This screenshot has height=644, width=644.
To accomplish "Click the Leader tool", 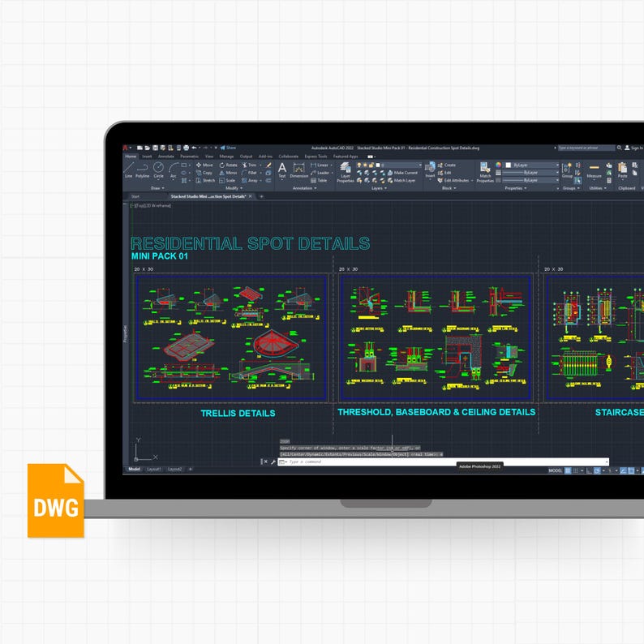I will (x=320, y=173).
